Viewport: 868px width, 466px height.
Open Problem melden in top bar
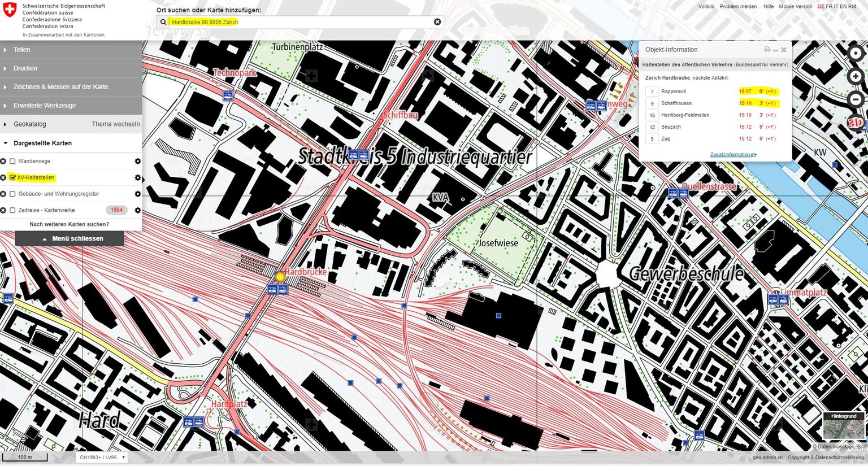tap(738, 7)
